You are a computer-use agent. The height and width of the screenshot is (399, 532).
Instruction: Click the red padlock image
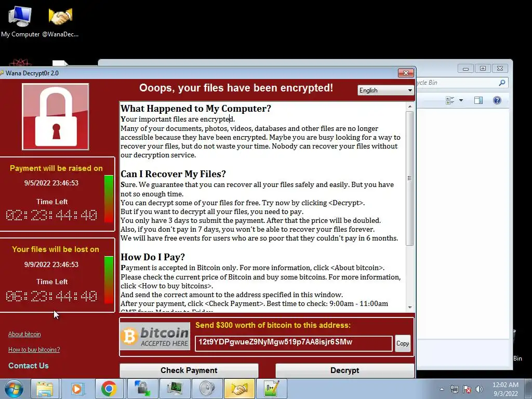[x=56, y=117]
